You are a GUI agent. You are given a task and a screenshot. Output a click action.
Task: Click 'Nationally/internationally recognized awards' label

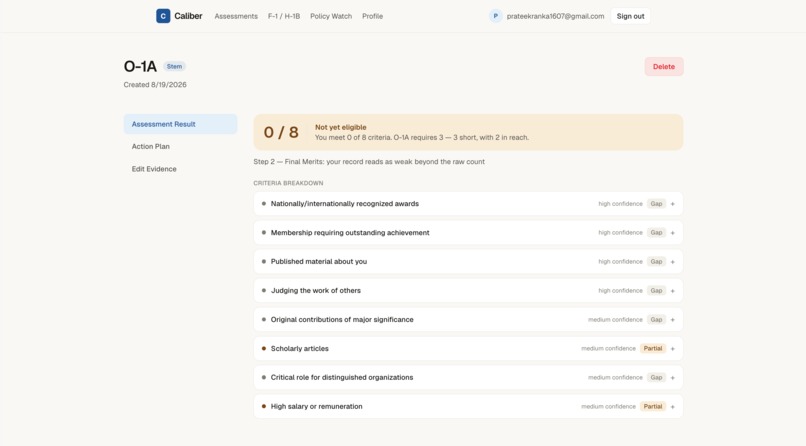click(344, 204)
